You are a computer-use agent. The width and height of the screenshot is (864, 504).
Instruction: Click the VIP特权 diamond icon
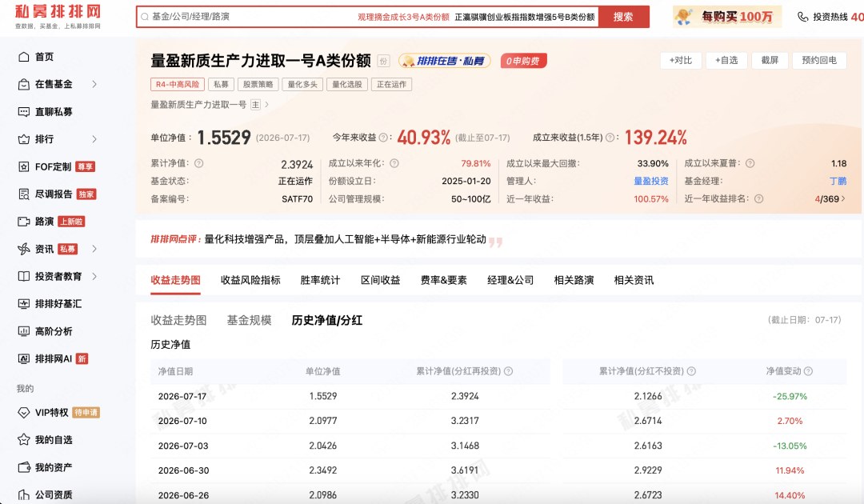pos(24,412)
